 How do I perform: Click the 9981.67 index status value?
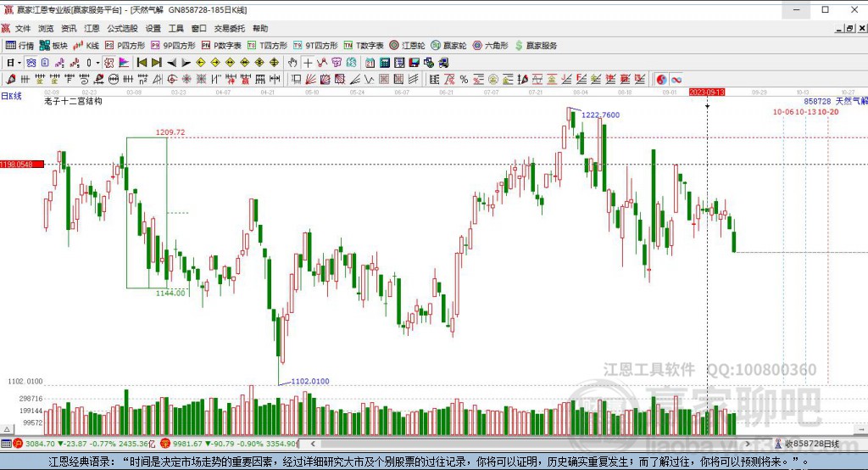coord(187,444)
